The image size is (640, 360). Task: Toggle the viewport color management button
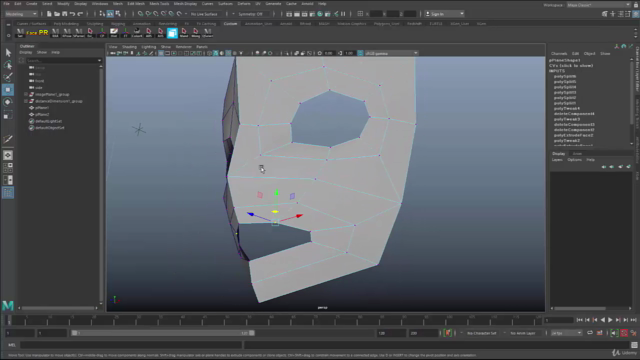(360, 53)
